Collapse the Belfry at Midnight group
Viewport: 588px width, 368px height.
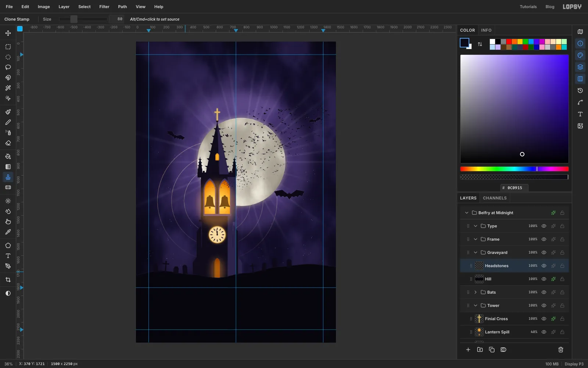[x=467, y=213]
